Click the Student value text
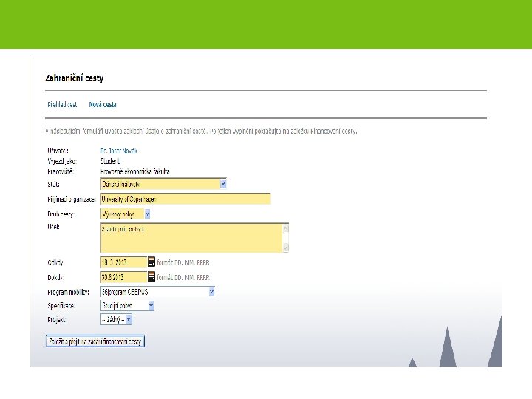This screenshot has width=532, height=399. click(110, 161)
